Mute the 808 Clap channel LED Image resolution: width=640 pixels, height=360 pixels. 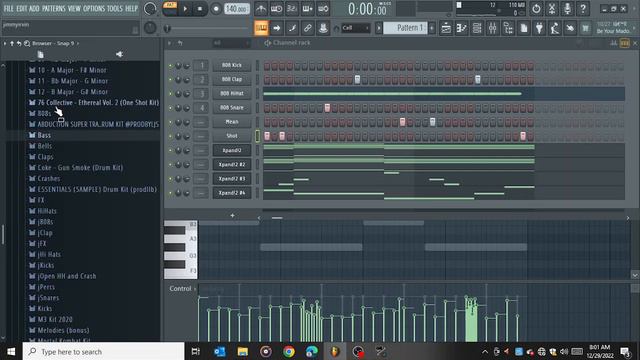point(171,80)
